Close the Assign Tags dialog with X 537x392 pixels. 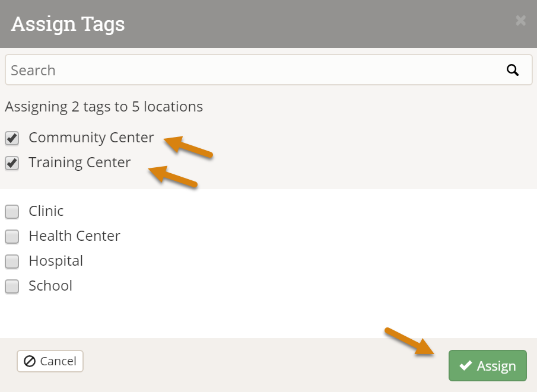click(521, 21)
